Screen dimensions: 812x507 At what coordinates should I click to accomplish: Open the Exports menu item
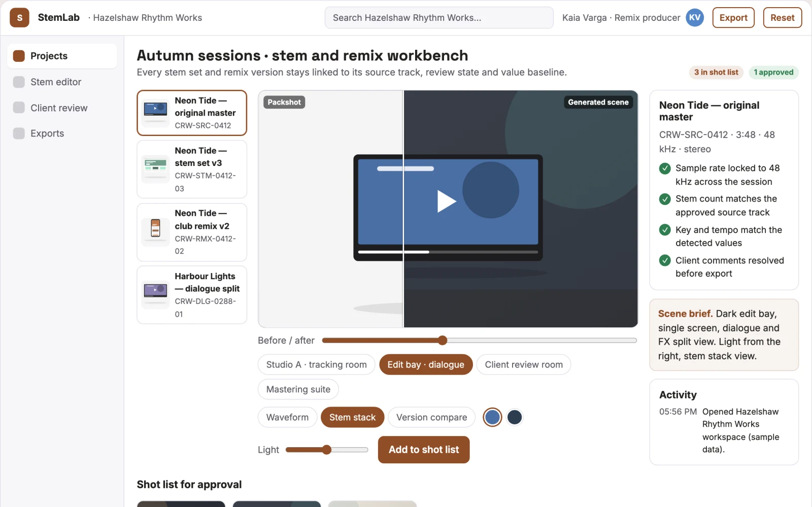click(x=62, y=133)
